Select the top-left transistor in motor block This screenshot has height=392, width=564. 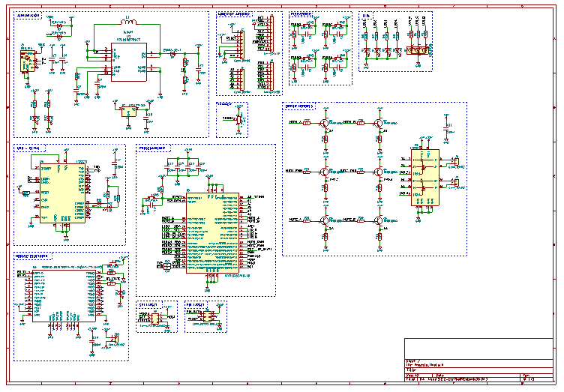point(324,123)
